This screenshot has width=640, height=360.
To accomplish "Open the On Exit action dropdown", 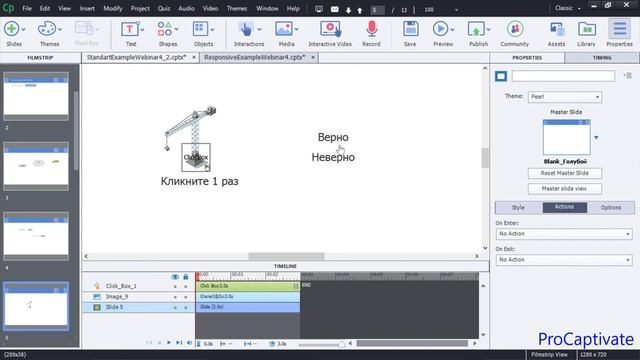I will [564, 260].
